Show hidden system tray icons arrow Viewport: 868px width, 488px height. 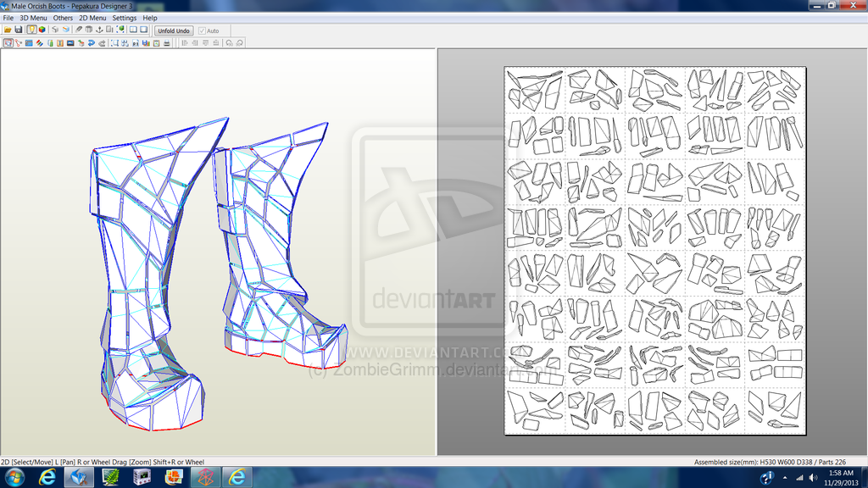coord(784,478)
